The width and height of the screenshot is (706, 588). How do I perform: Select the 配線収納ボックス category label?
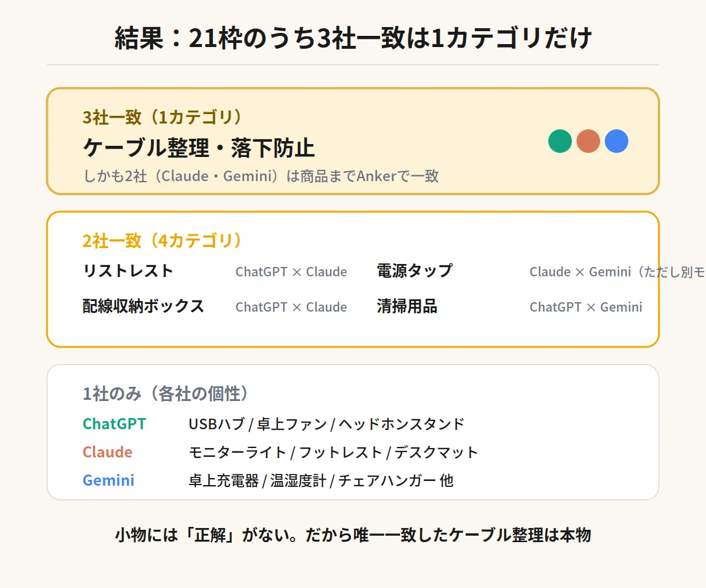(x=143, y=306)
